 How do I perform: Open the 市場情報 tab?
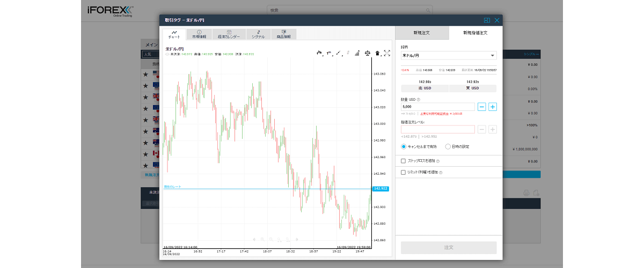(200, 34)
